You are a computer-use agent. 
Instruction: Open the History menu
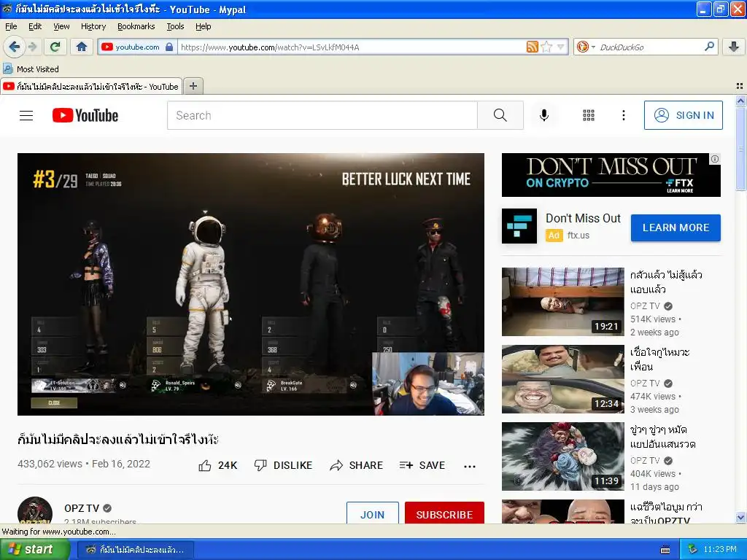[93, 26]
